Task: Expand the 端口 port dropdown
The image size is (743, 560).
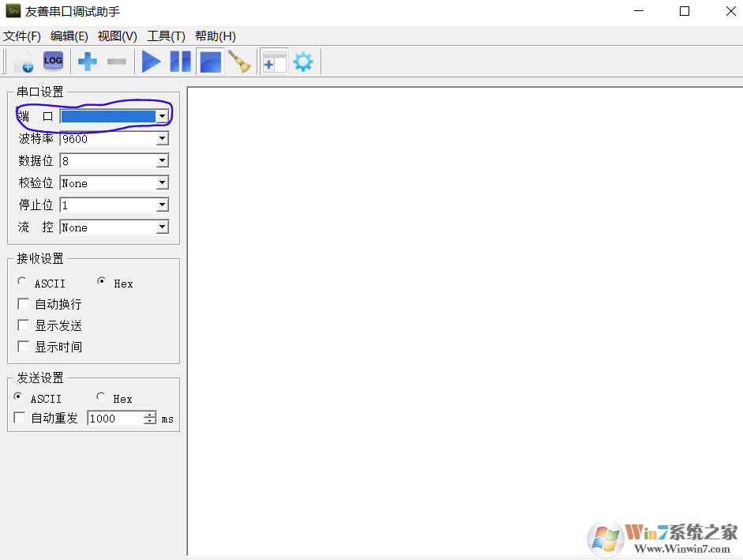Action: [162, 116]
